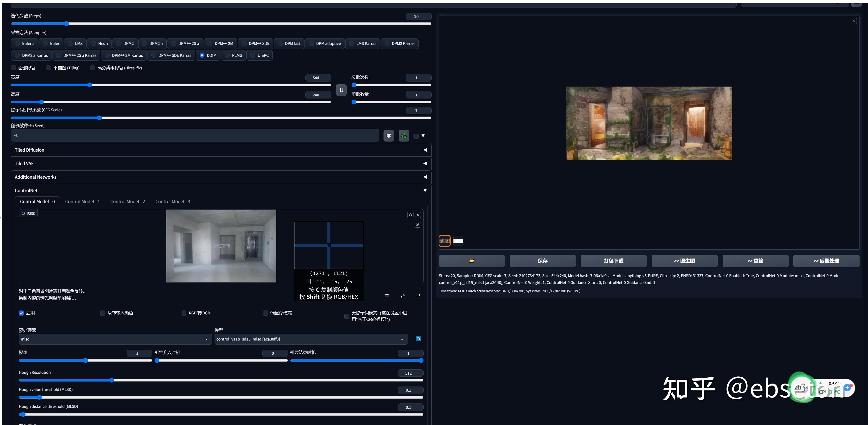Enable the 面部修复 checkbox
868x425 pixels.
click(x=14, y=68)
